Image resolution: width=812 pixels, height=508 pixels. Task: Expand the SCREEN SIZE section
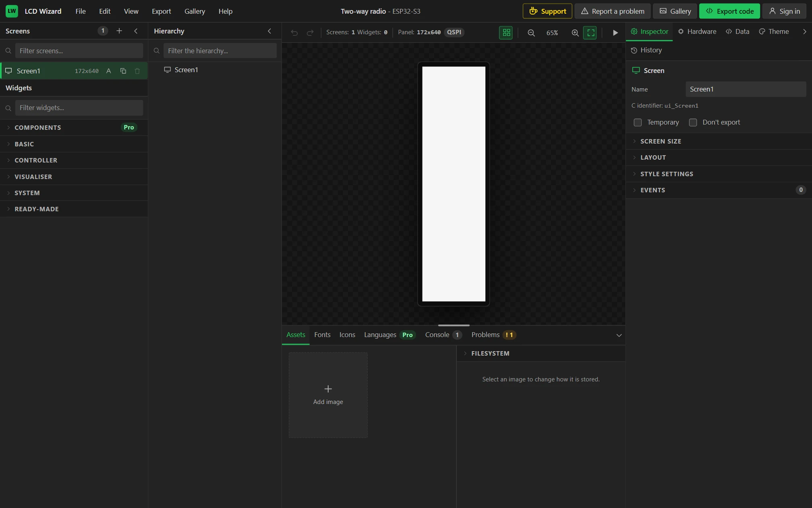(719, 142)
